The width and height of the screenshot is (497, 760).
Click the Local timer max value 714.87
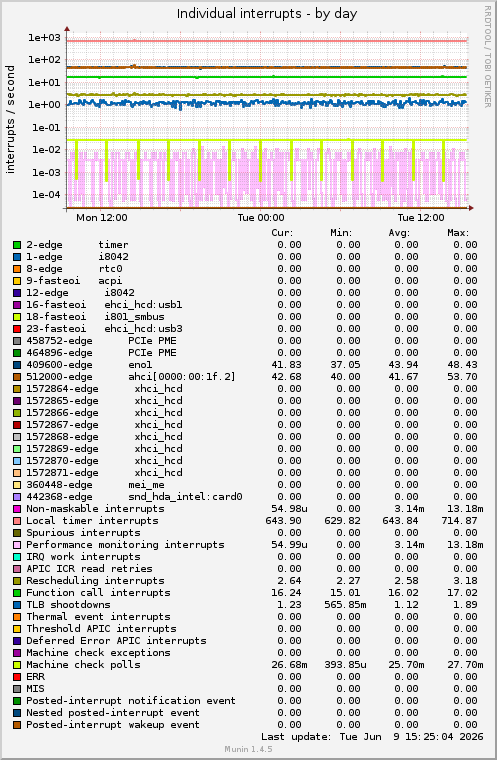tap(462, 521)
